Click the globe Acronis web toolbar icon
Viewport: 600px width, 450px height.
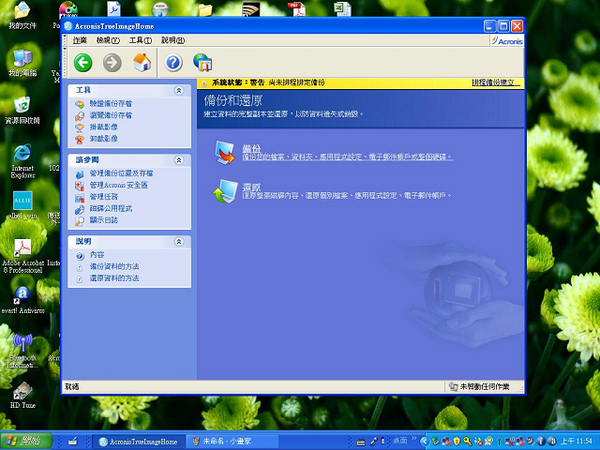pos(202,62)
